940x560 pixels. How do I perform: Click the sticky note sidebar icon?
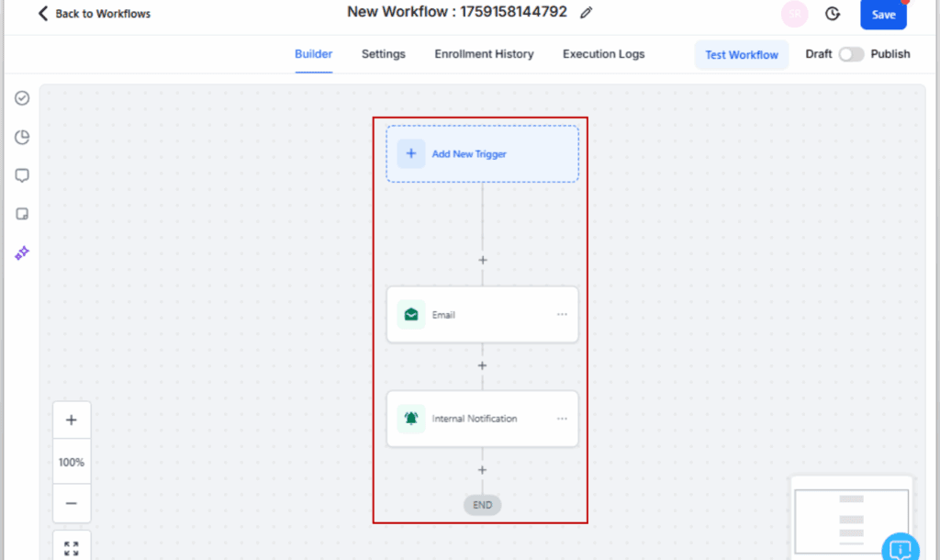click(22, 214)
